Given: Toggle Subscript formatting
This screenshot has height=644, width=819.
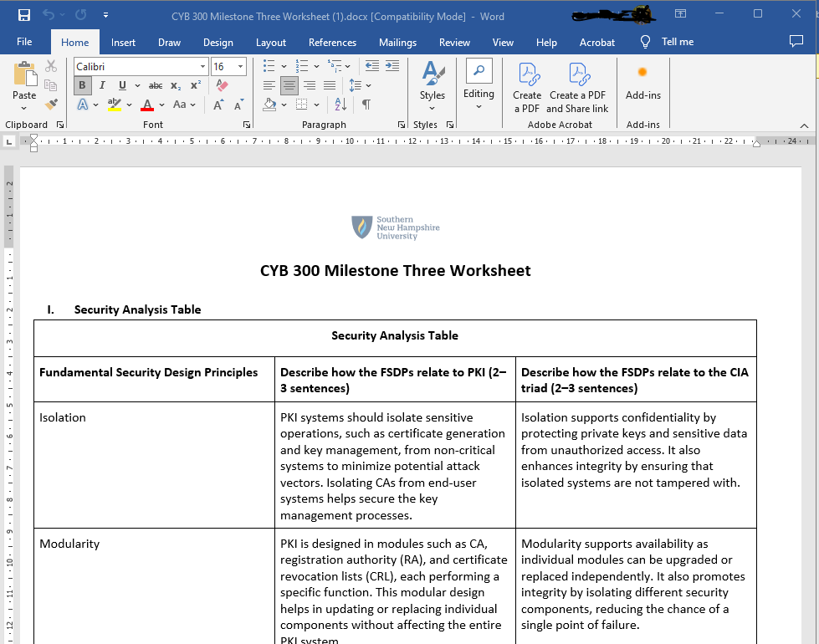Looking at the screenshot, I should 176,85.
